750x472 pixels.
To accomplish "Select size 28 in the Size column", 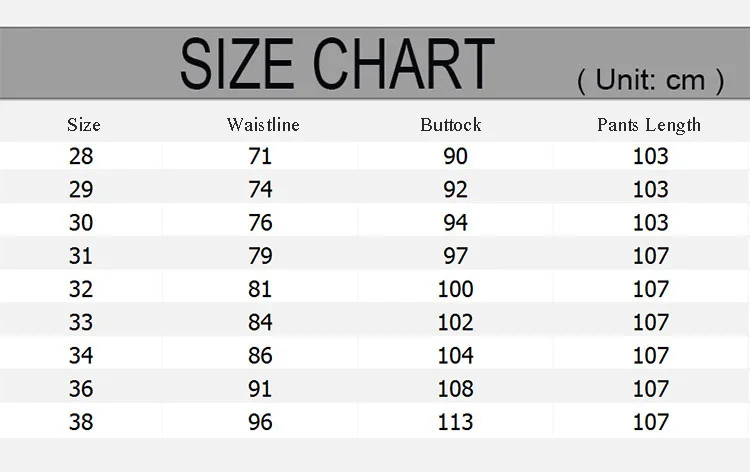I will point(81,156).
